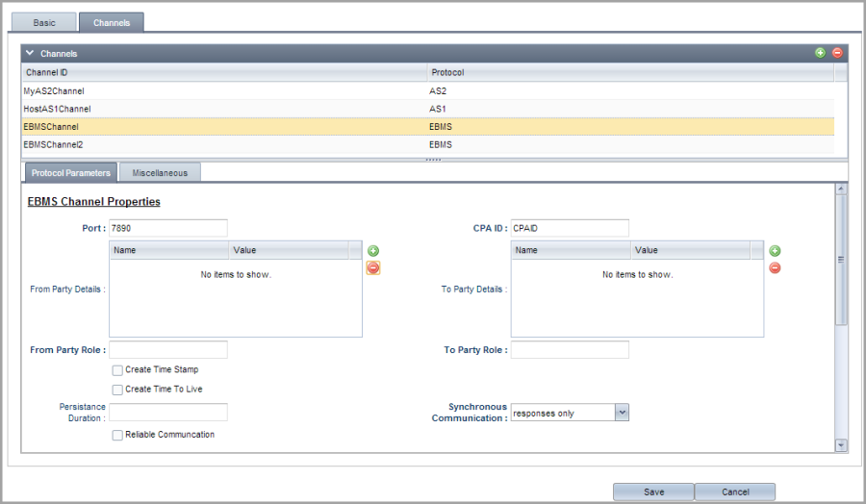Select the Protocol Parameters tab
The width and height of the screenshot is (866, 504).
pos(70,172)
